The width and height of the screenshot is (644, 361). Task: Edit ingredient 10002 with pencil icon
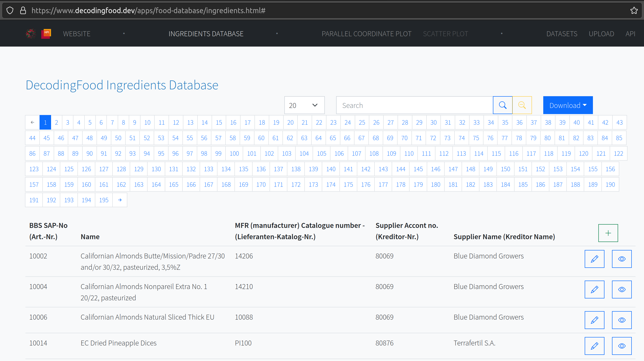click(x=594, y=259)
